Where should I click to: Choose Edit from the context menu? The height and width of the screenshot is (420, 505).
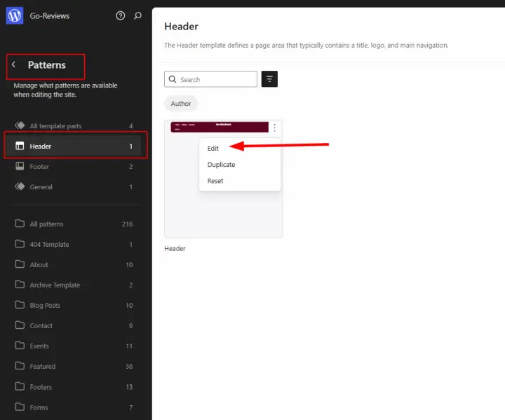213,149
